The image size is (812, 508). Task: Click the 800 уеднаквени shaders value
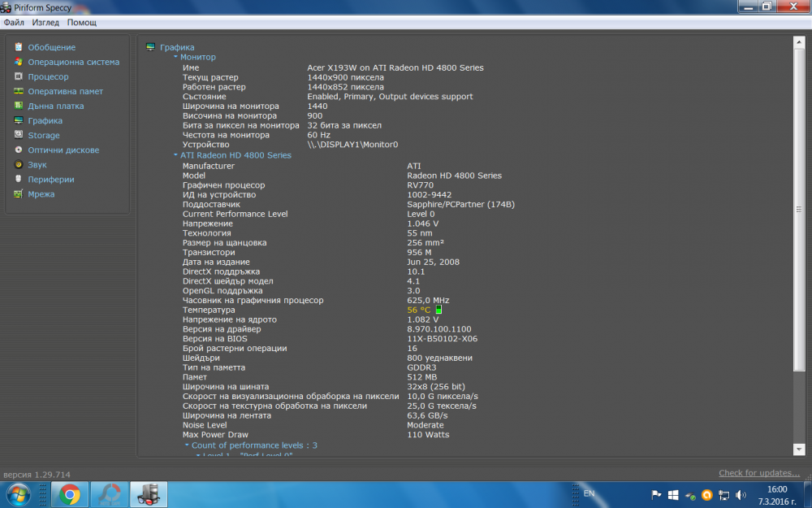439,358
